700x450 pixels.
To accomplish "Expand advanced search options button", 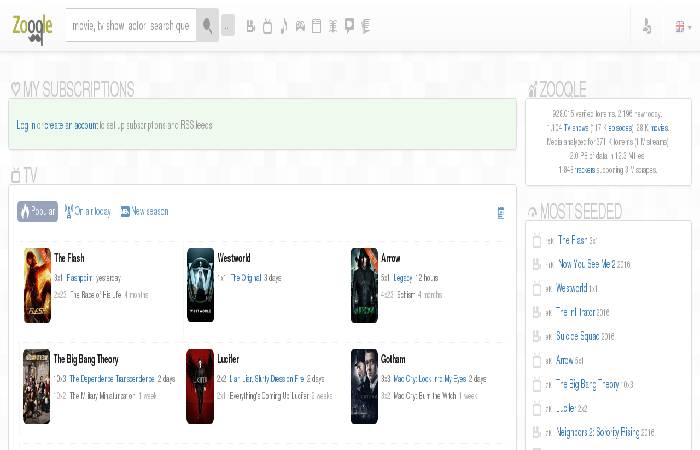I will [228, 27].
